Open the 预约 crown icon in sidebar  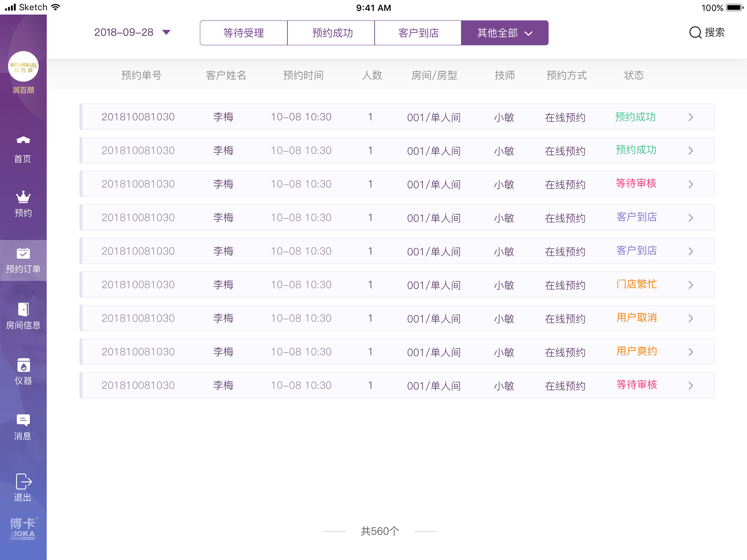(23, 197)
